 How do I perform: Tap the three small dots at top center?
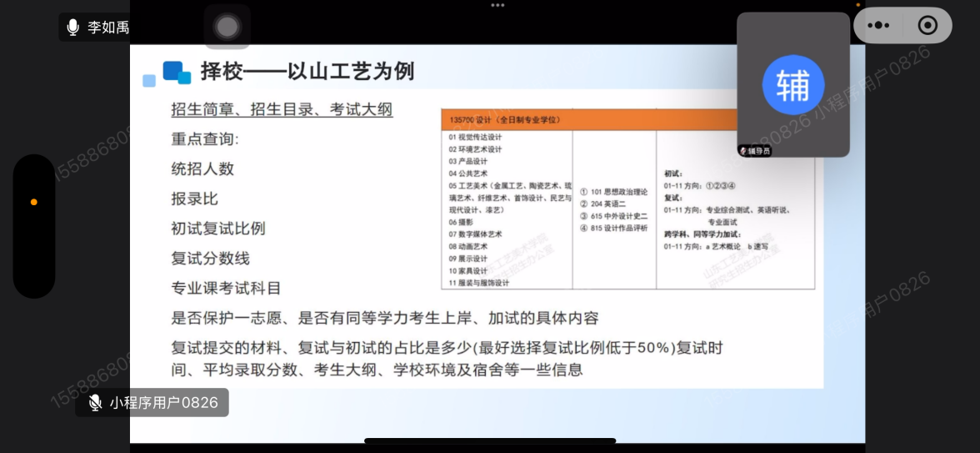[x=497, y=5]
